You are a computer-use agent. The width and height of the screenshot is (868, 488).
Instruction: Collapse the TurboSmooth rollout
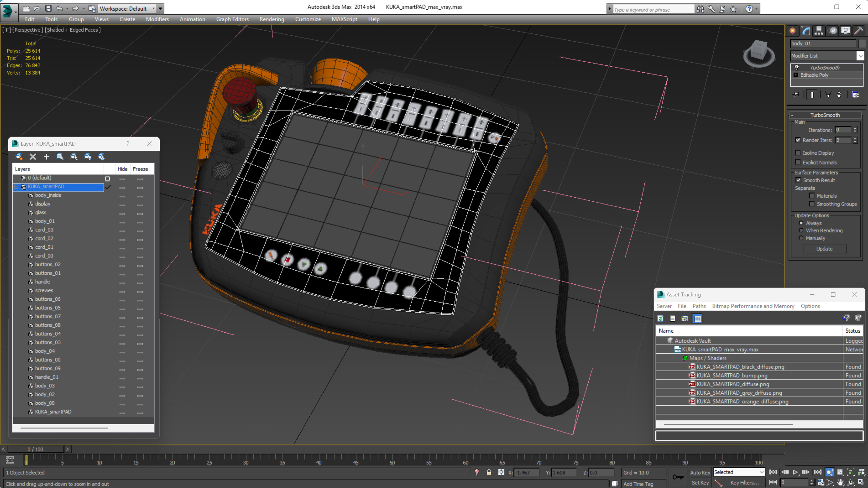[x=792, y=115]
